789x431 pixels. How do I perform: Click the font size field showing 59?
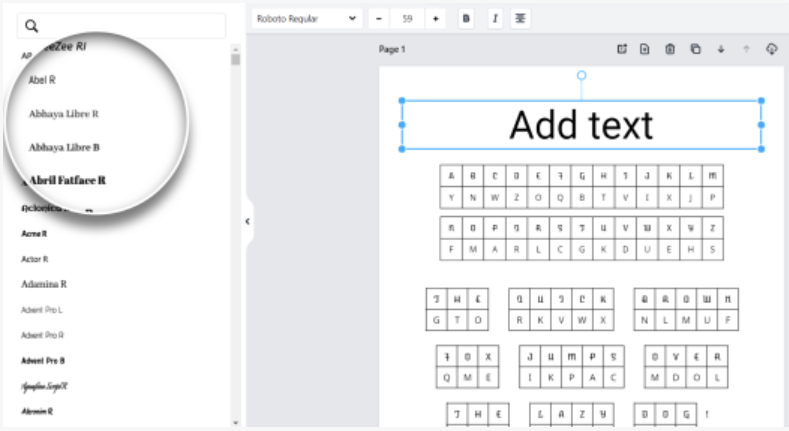tap(407, 19)
